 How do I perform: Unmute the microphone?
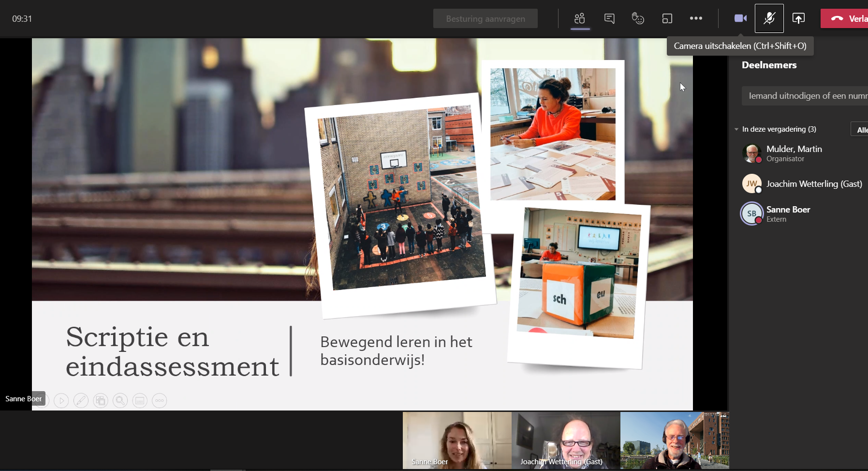pyautogui.click(x=769, y=18)
